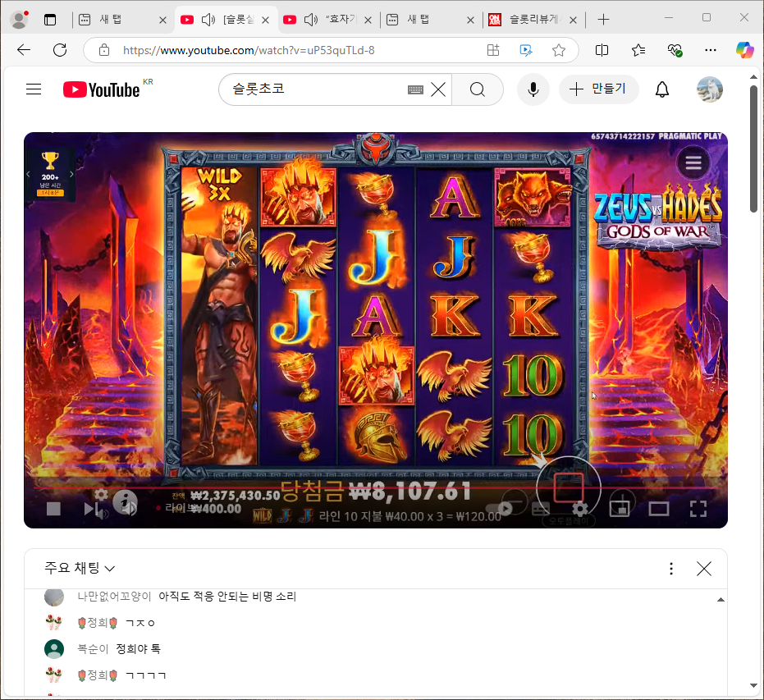Open YouTube notifications bell

point(661,89)
